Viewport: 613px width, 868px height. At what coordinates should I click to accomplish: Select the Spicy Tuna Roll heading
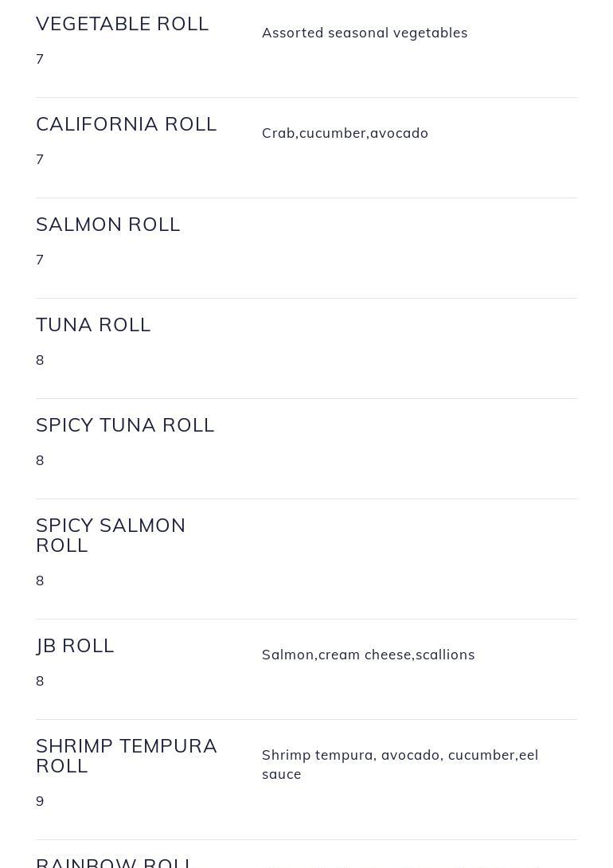point(125,424)
